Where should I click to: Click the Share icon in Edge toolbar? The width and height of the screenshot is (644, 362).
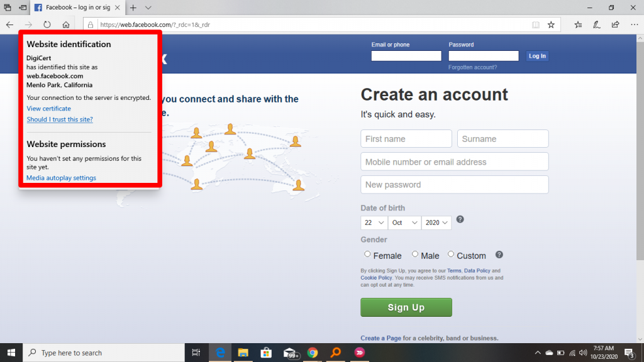pyautogui.click(x=615, y=25)
